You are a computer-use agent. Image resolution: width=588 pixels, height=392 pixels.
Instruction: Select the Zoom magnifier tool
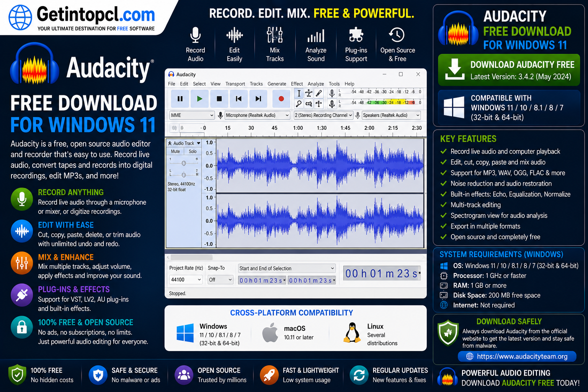click(299, 103)
